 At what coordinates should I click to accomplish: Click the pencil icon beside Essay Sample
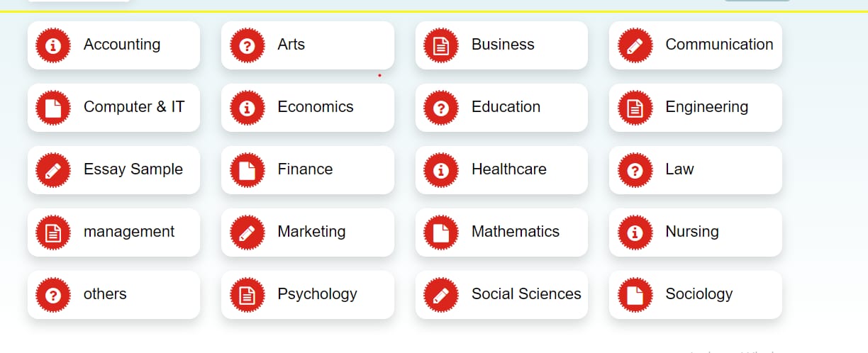53,170
